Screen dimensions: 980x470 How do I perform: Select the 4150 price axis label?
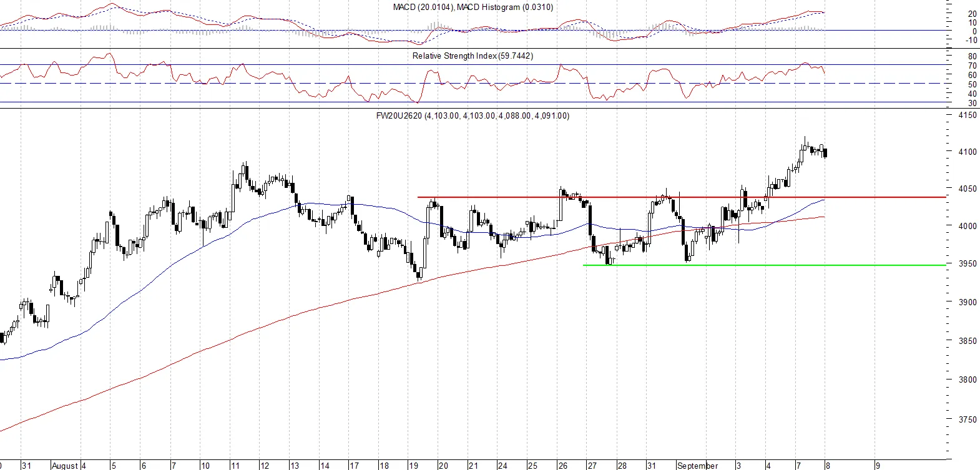click(968, 115)
